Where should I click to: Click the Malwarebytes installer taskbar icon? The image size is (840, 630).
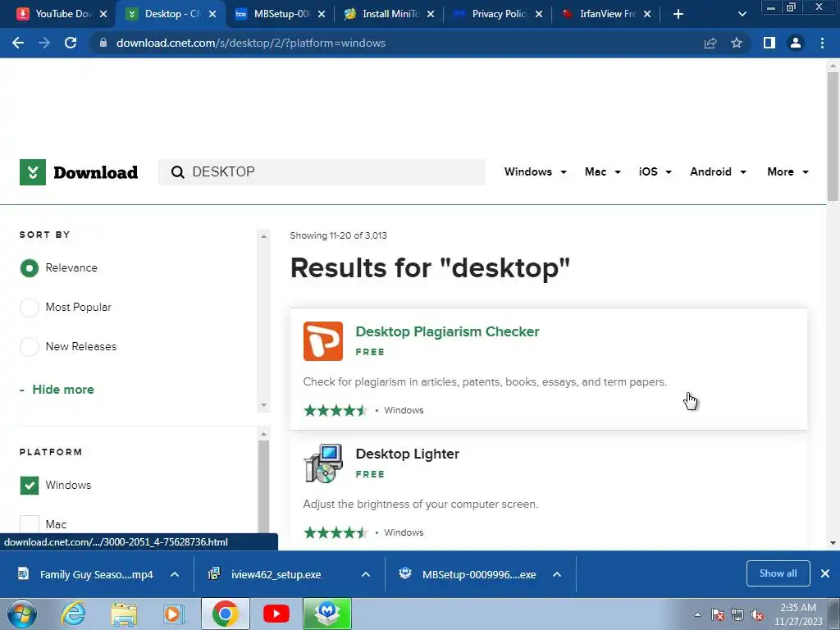point(327,614)
